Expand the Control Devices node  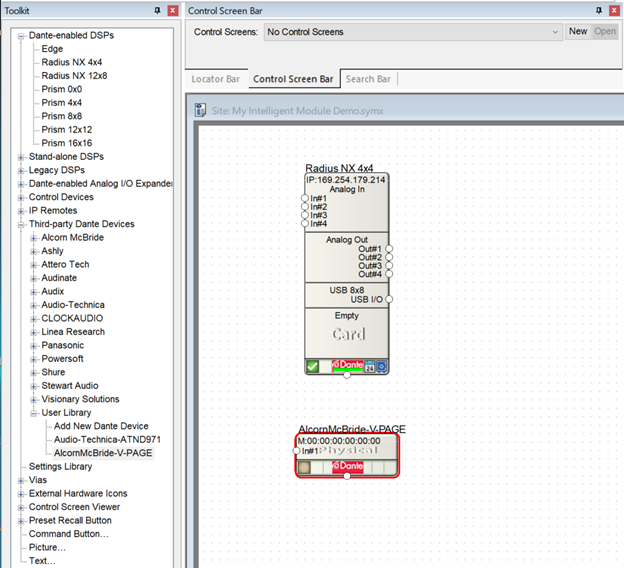(21, 198)
